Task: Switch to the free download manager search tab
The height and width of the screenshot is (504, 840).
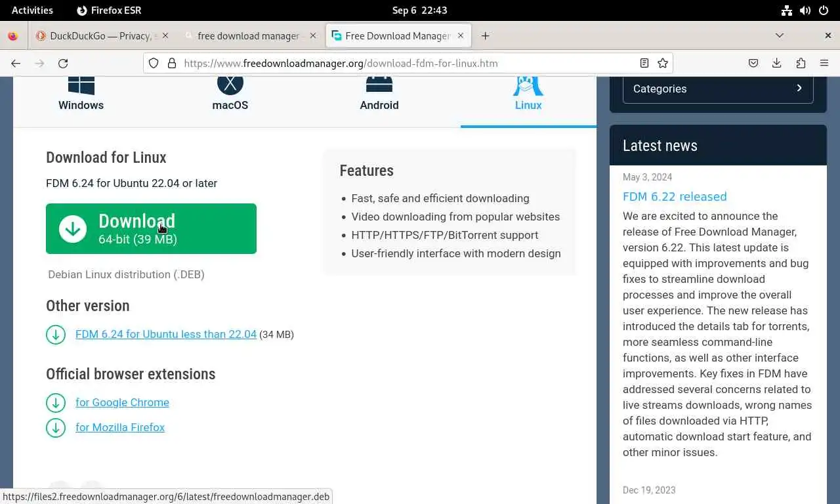Action: point(248,36)
